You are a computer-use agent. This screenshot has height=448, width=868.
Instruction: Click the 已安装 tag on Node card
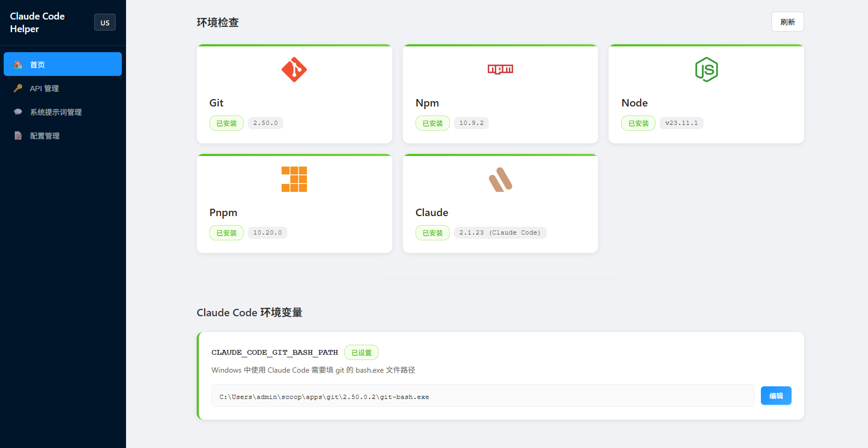pyautogui.click(x=639, y=123)
